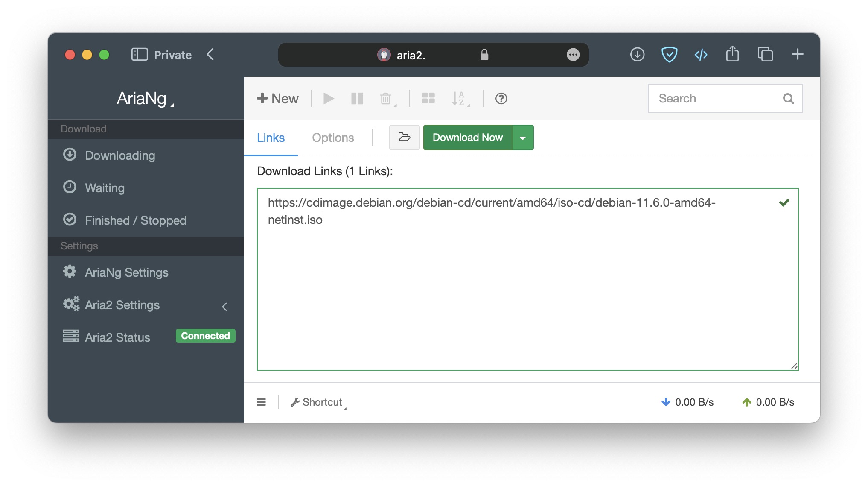Open the A-Z sort order icon
This screenshot has width=868, height=486.
point(459,99)
